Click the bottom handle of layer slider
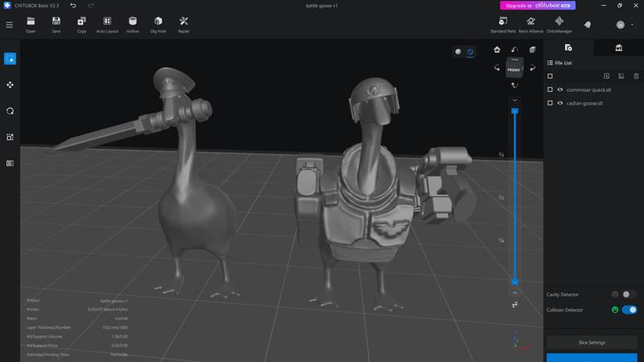Image resolution: width=644 pixels, height=362 pixels. point(514,282)
